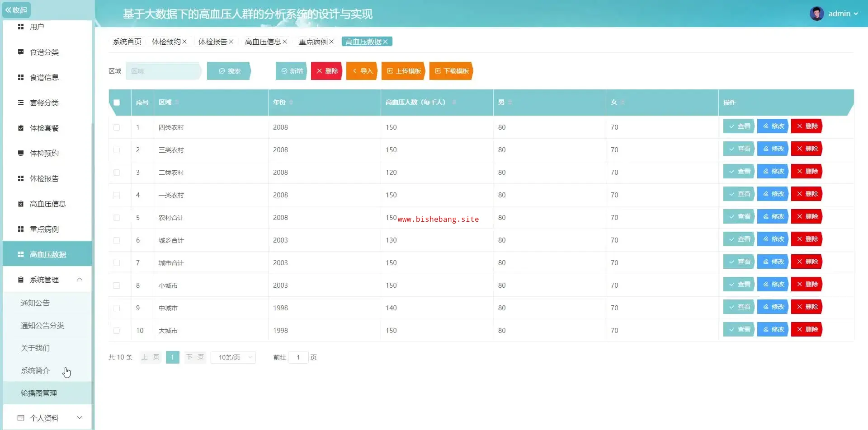Close the 体检预约 tab
Viewport: 868px width, 430px height.
tap(184, 42)
